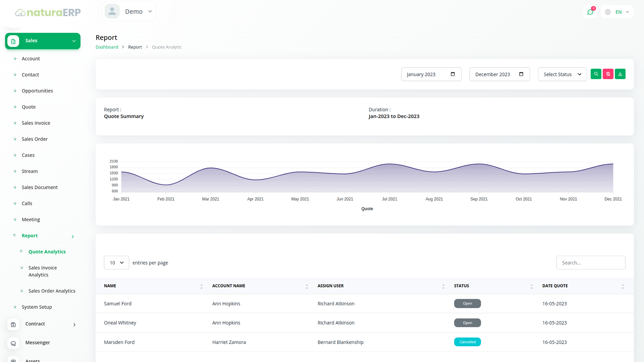
Task: Open the Demo user avatar
Action: click(x=112, y=11)
